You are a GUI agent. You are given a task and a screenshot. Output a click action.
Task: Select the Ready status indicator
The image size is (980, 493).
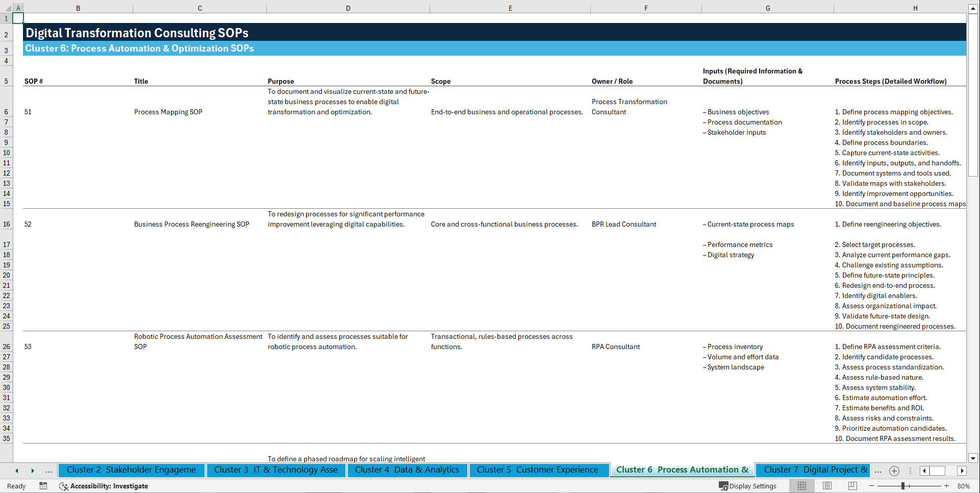click(x=16, y=486)
